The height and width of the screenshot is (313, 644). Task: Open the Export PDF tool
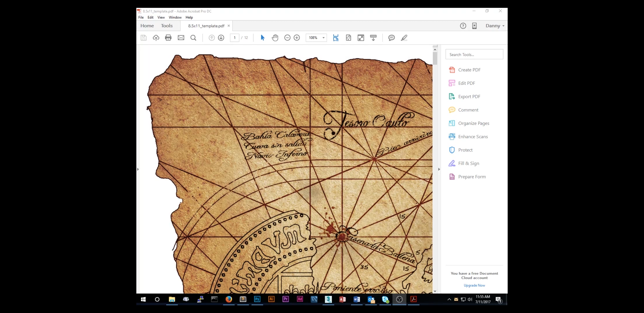tap(469, 97)
